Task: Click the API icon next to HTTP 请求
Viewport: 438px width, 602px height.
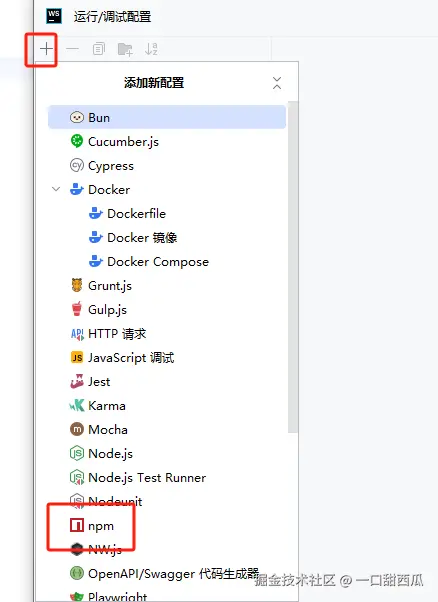Action: click(77, 334)
